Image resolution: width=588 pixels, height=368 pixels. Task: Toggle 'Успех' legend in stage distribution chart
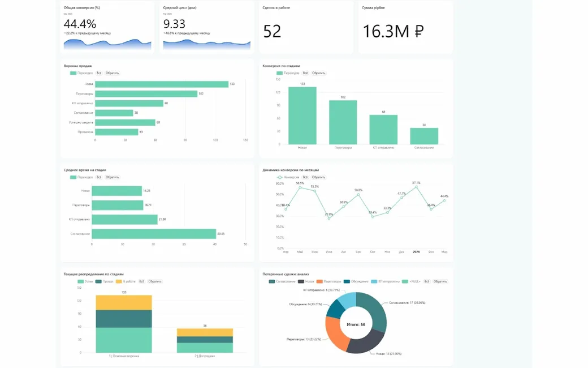click(85, 281)
